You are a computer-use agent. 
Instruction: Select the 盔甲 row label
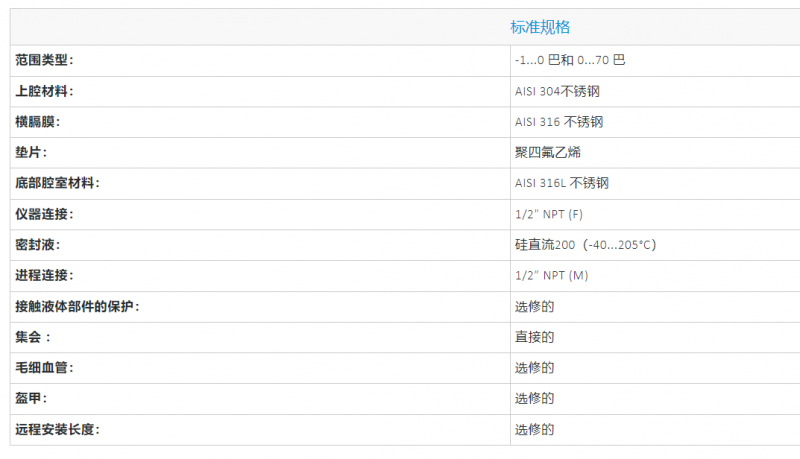(32, 398)
